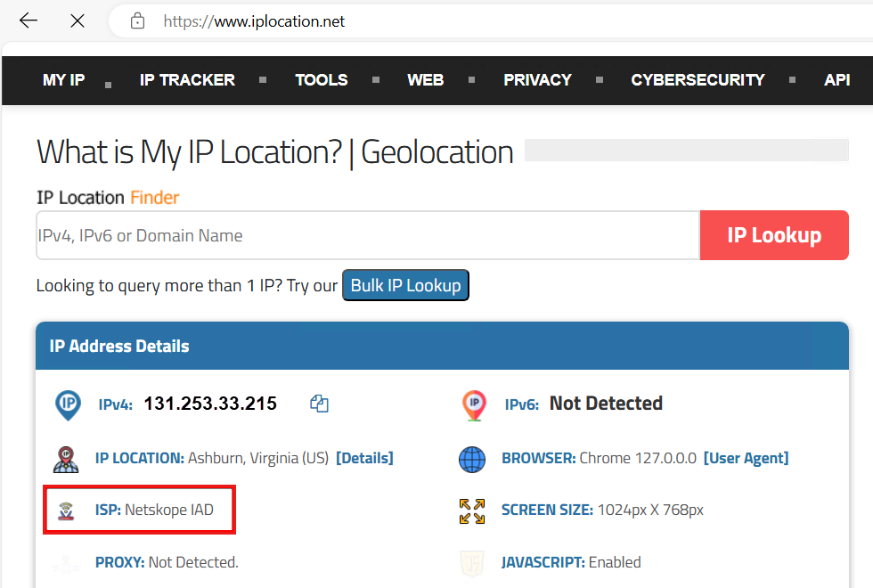Copy the IPv4 address icon
The image size is (873, 588).
coord(319,403)
